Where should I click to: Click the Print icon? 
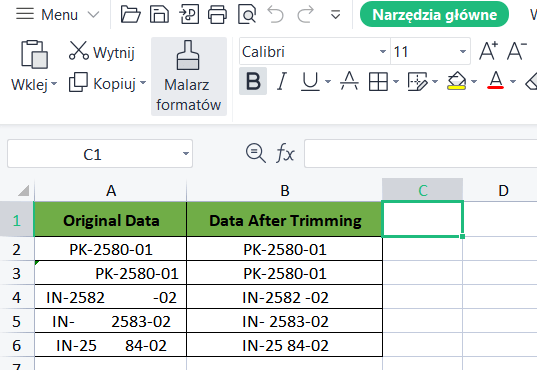tap(217, 14)
